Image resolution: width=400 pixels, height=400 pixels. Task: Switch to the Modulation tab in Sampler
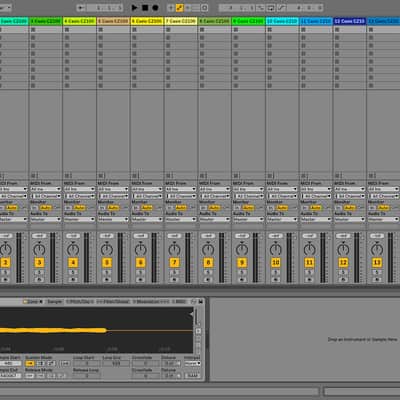(152, 302)
